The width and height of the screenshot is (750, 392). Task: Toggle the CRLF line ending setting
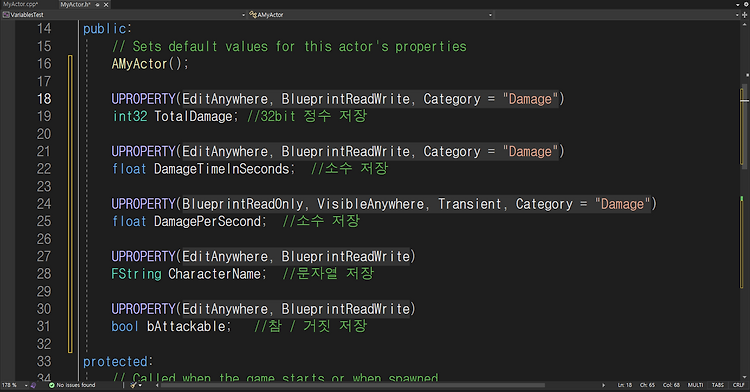(x=739, y=385)
